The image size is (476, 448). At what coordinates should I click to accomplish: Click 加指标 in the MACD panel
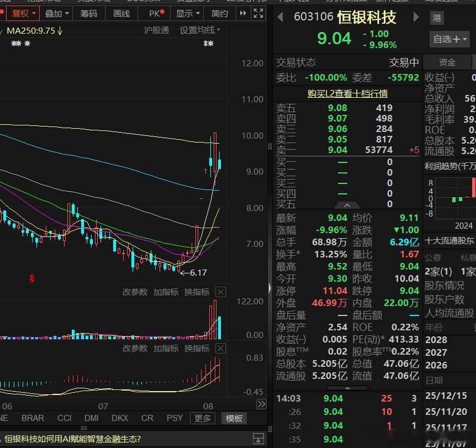(x=166, y=348)
